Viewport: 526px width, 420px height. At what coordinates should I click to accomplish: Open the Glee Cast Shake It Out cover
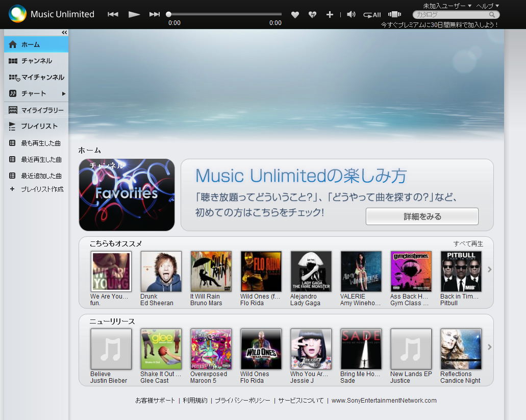(161, 349)
